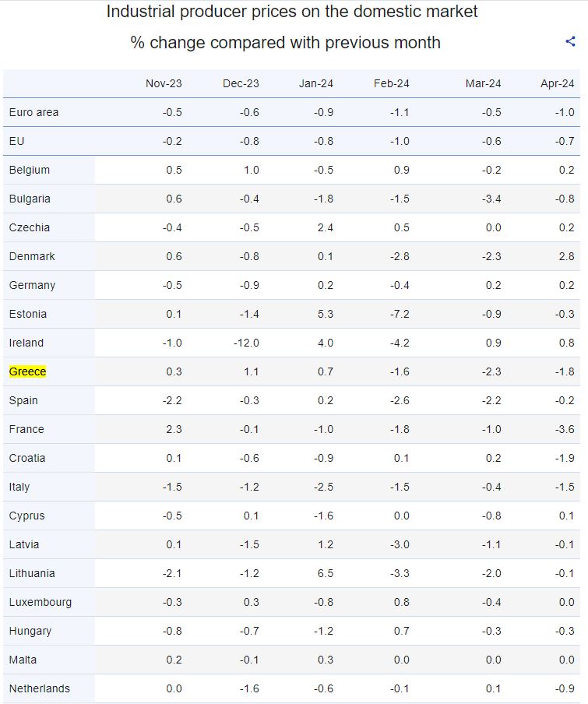Select the Dec-23 column header

241,83
